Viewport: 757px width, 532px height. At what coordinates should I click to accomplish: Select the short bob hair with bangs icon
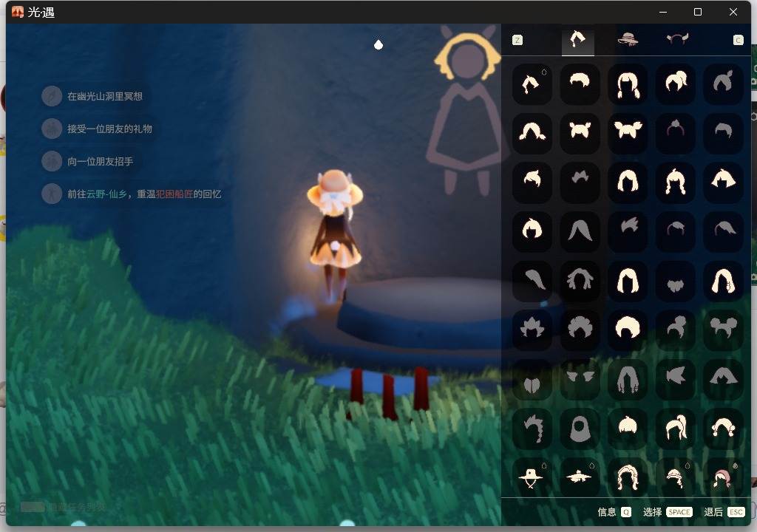(532, 229)
